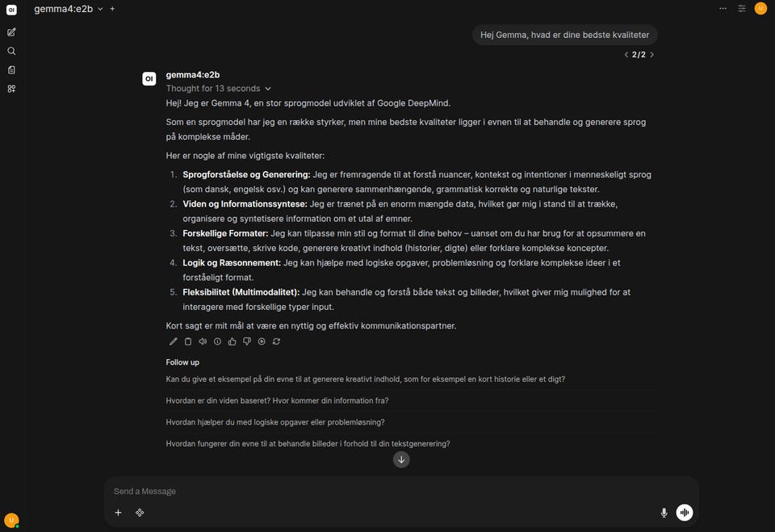Open the gemma4:e2b model selector dropdown
This screenshot has width=775, height=532.
68,9
